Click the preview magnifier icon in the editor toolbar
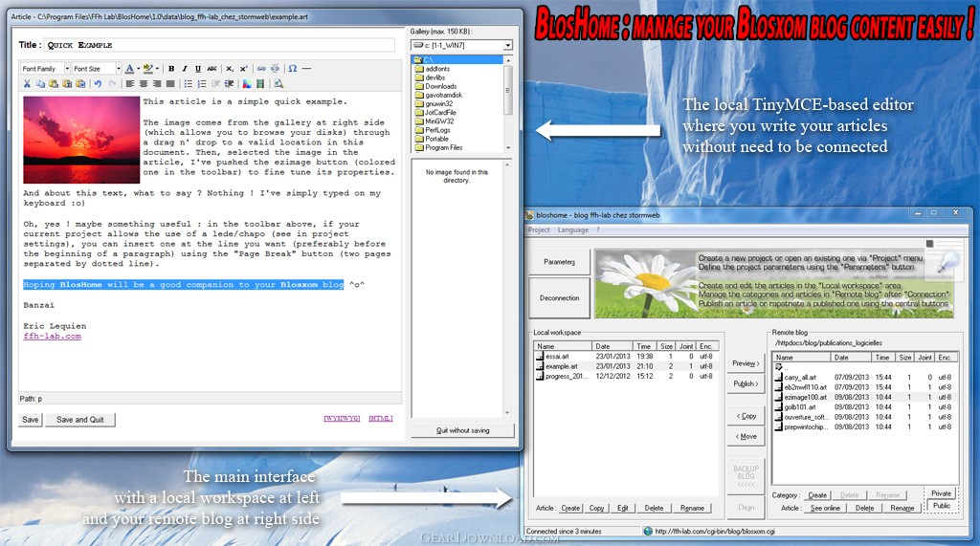The height and width of the screenshot is (546, 980). pos(278,84)
